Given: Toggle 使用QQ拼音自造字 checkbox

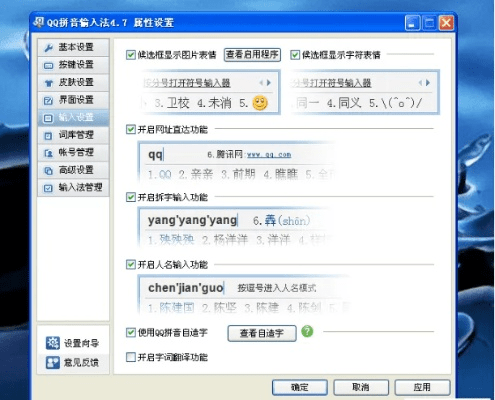Looking at the screenshot, I should (131, 332).
